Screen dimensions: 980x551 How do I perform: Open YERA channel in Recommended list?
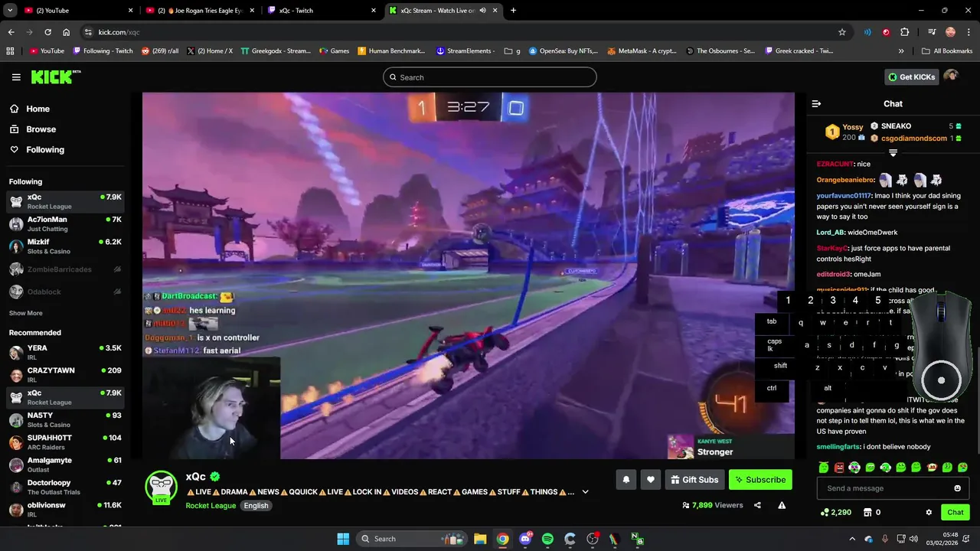(66, 353)
